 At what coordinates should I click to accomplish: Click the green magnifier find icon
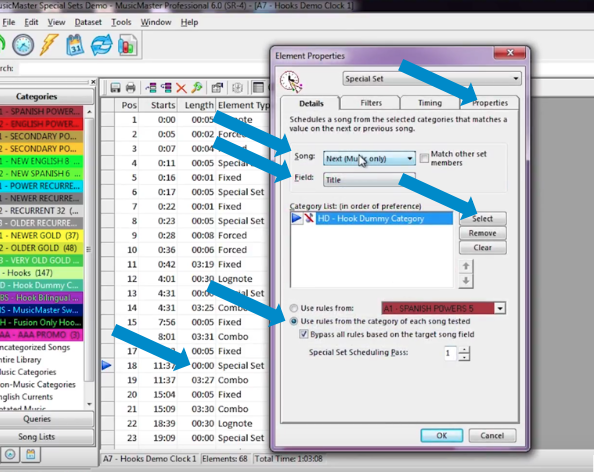point(197,88)
